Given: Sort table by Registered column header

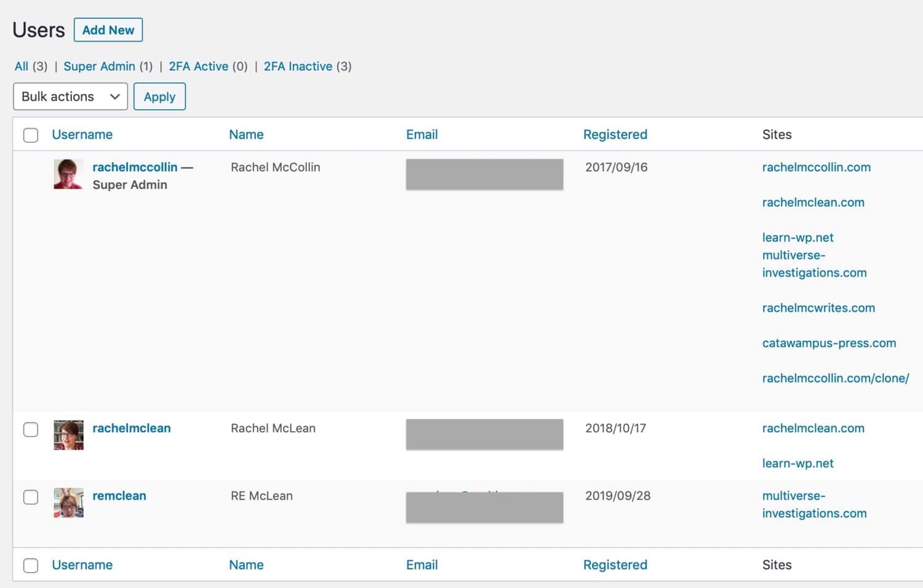Looking at the screenshot, I should click(615, 135).
